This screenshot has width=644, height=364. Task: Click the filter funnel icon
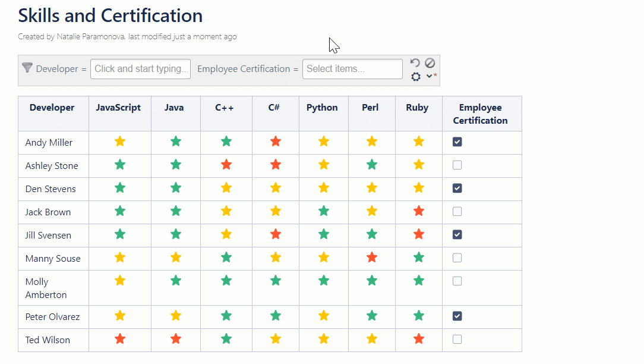coord(27,68)
